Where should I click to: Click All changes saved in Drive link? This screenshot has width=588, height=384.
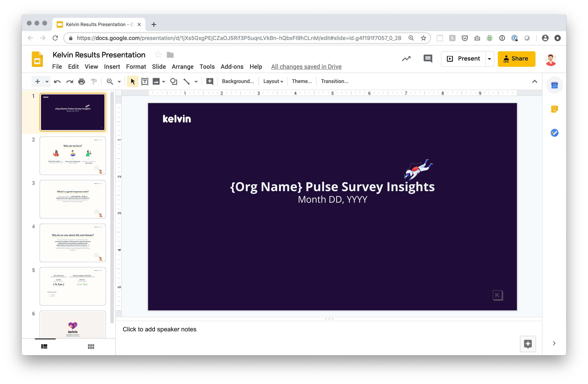306,67
